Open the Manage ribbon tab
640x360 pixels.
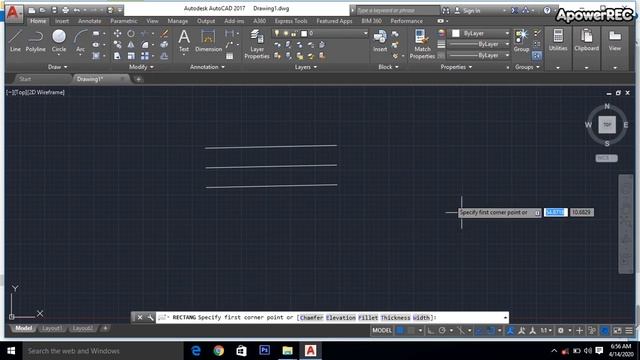pyautogui.click(x=178, y=21)
